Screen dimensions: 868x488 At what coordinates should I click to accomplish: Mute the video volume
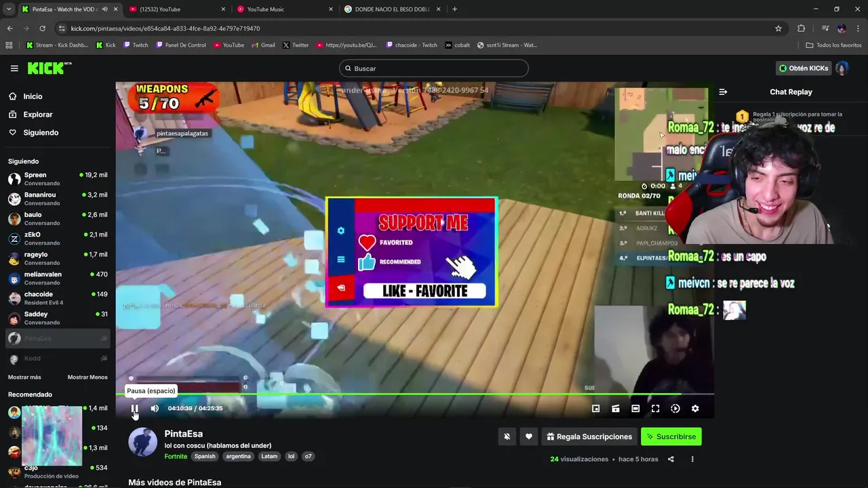pos(155,409)
